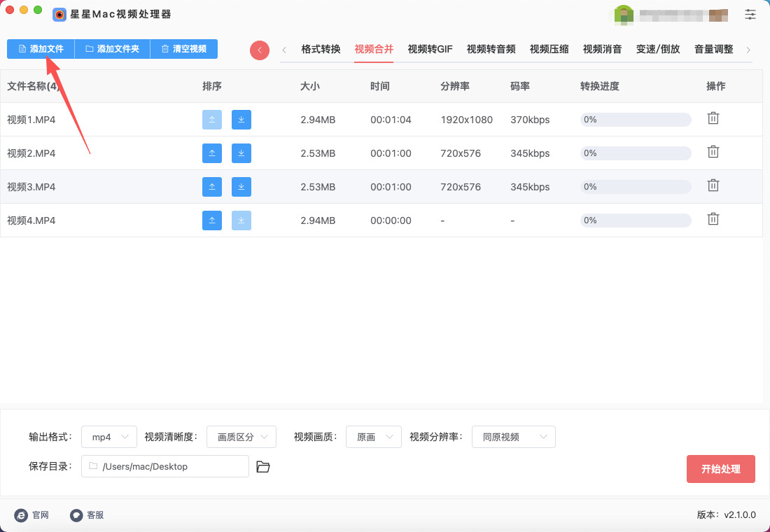
Task: Expand the 输出格式 mp4 dropdown
Action: (109, 437)
